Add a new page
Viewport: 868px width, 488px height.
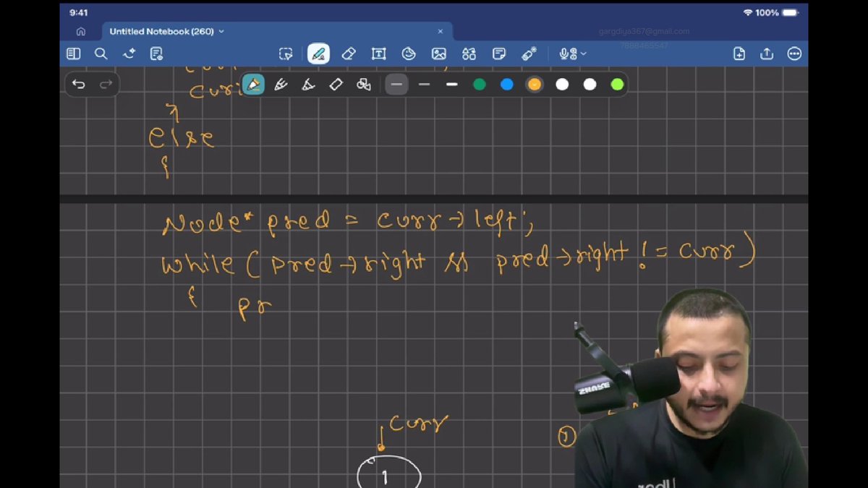click(739, 53)
